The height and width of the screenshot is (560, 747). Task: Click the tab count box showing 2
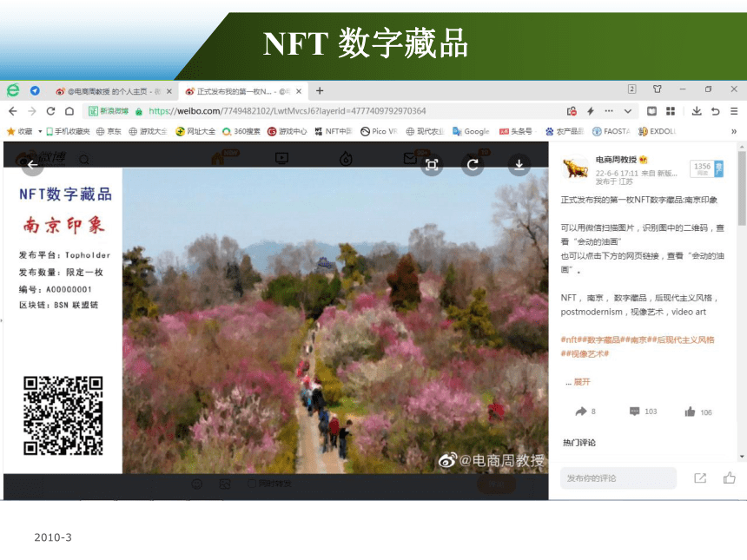pos(631,89)
